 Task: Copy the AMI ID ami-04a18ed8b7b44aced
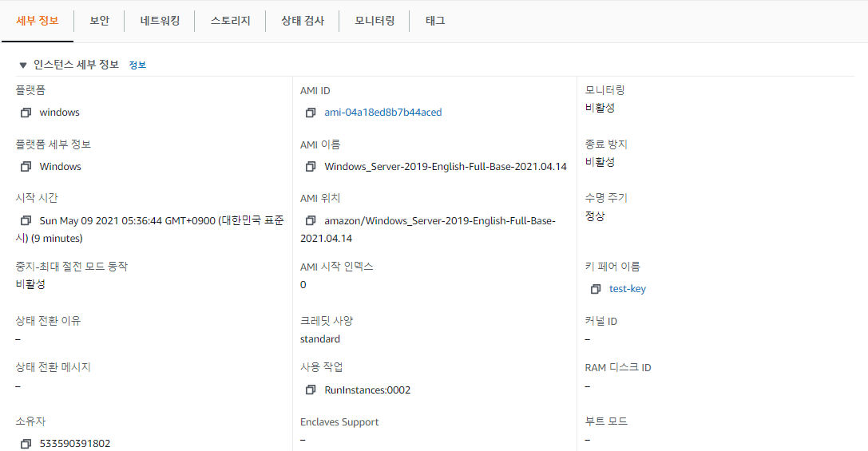pyautogui.click(x=311, y=113)
